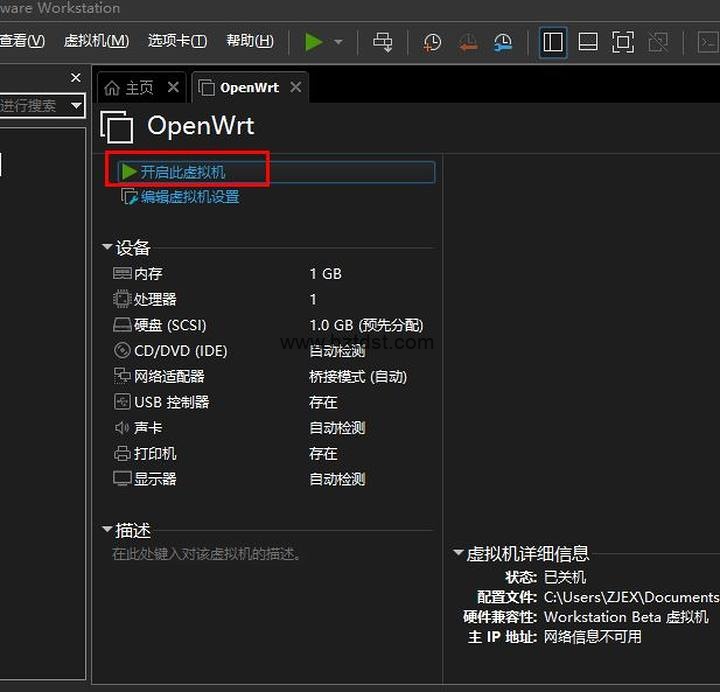
Task: Click the printer icon
Action: (122, 454)
